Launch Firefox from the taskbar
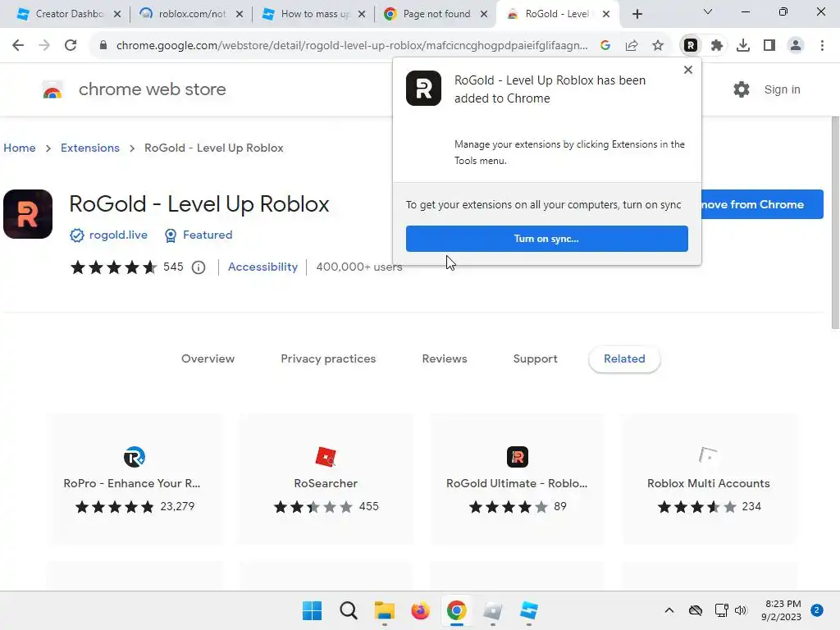This screenshot has width=840, height=630. pos(420,610)
